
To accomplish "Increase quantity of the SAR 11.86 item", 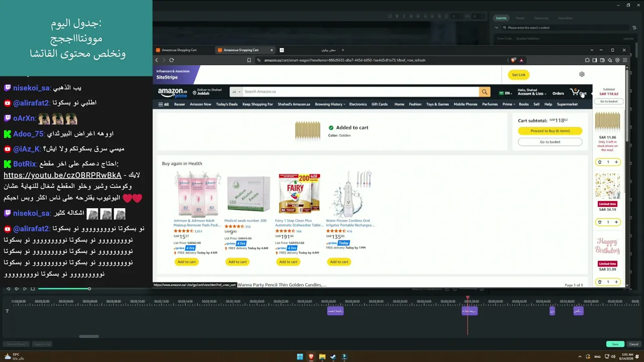I will tap(616, 162).
